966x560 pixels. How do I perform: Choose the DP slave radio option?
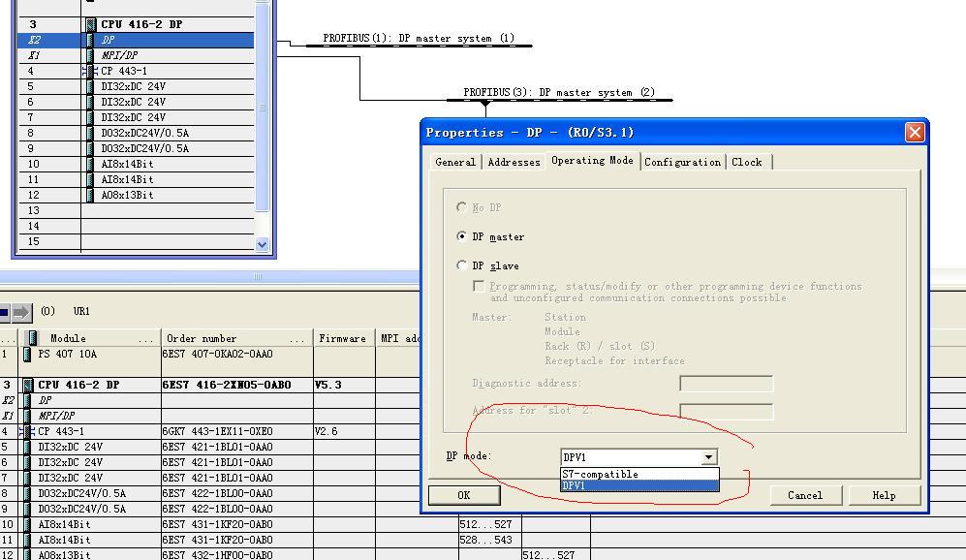tap(461, 265)
